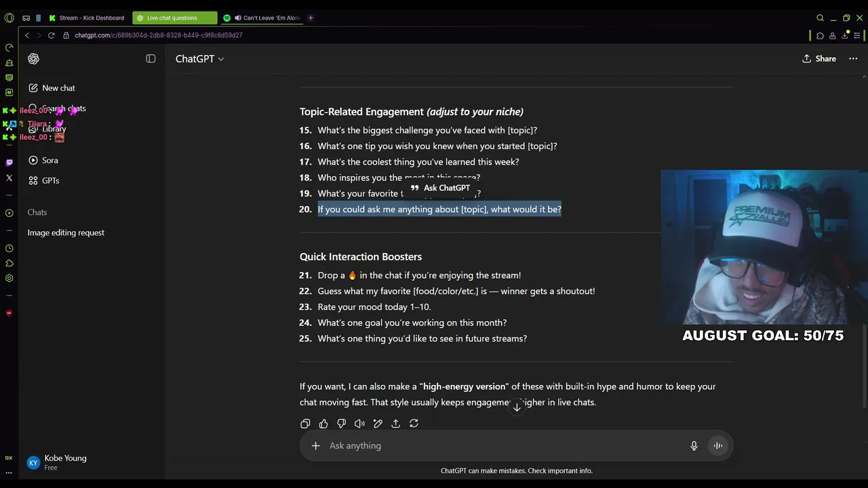Go back one page in browser
Viewport: 868px width, 488px height.
pos(27,35)
